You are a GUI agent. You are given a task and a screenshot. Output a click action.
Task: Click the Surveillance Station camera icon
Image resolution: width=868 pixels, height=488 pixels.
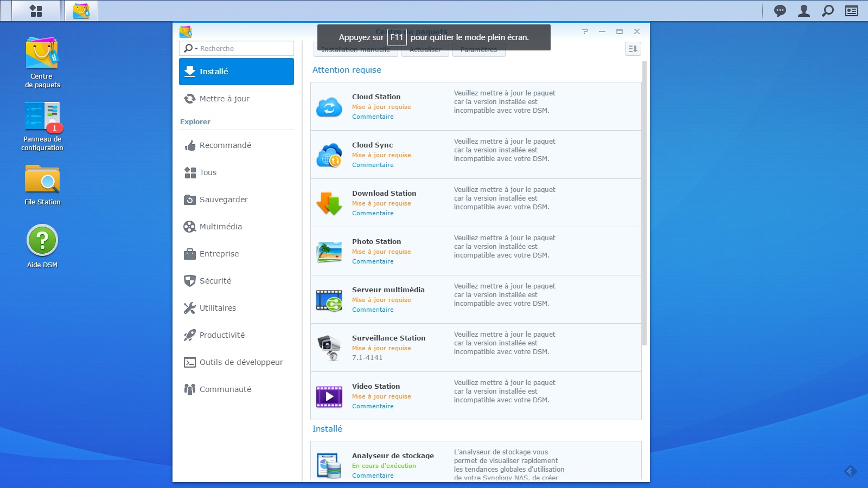329,348
